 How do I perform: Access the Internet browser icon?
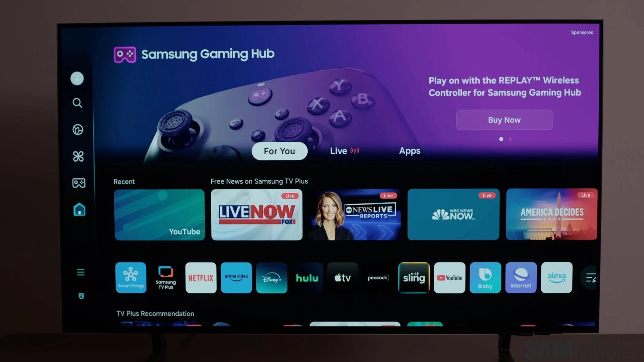(x=521, y=278)
